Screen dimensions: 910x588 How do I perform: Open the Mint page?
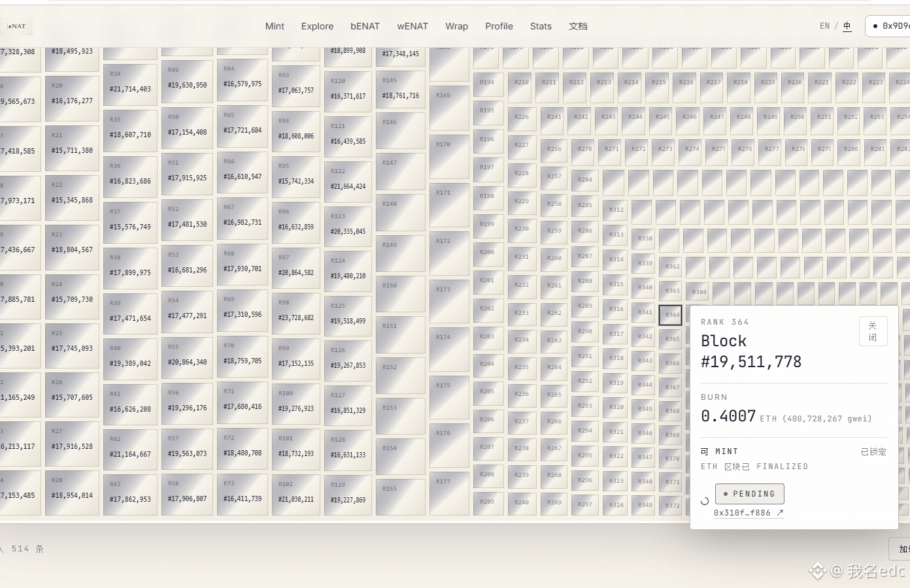point(275,26)
